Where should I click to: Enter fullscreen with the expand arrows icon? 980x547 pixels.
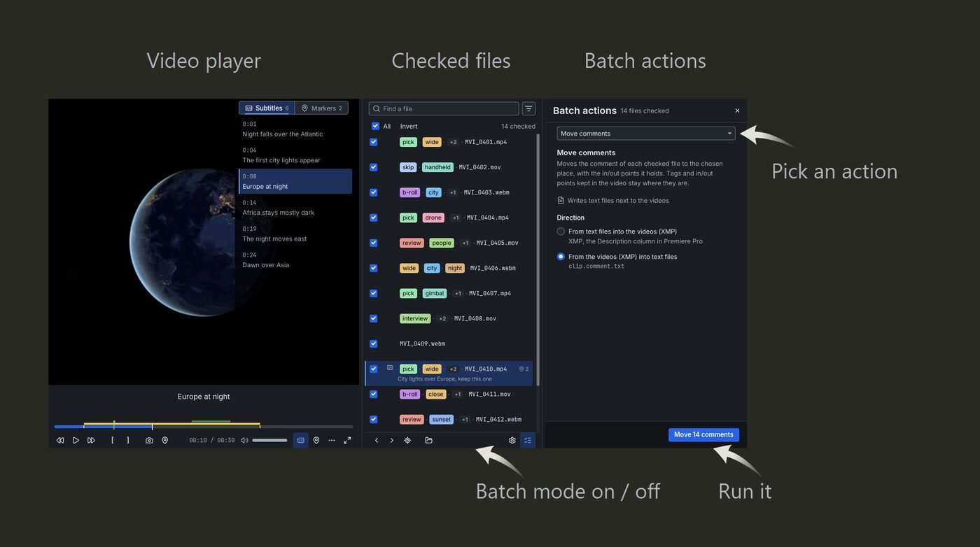[347, 440]
